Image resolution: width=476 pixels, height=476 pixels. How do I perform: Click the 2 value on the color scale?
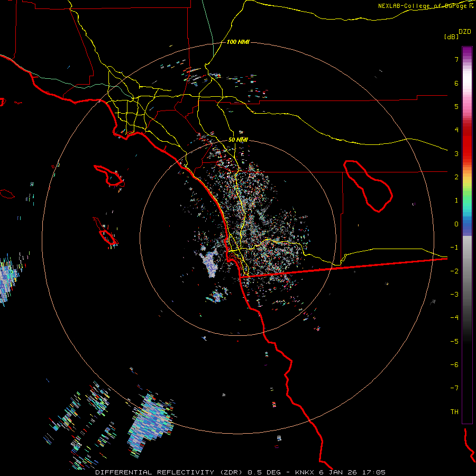point(456,177)
